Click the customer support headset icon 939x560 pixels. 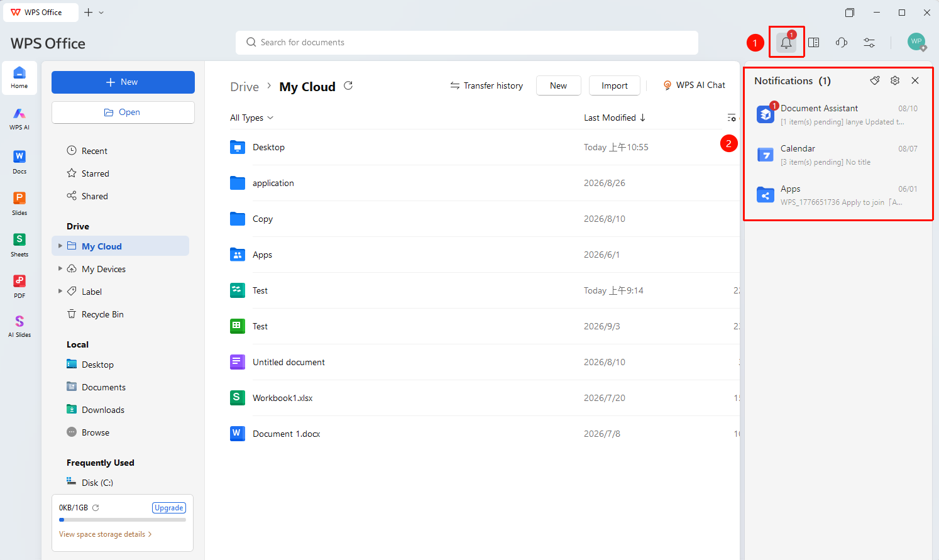pos(842,42)
